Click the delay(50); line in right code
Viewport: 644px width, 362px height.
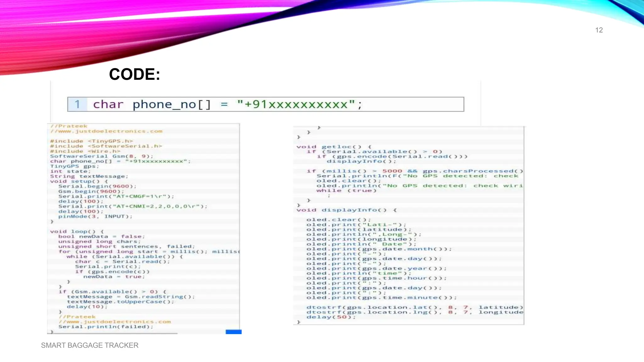[331, 317]
